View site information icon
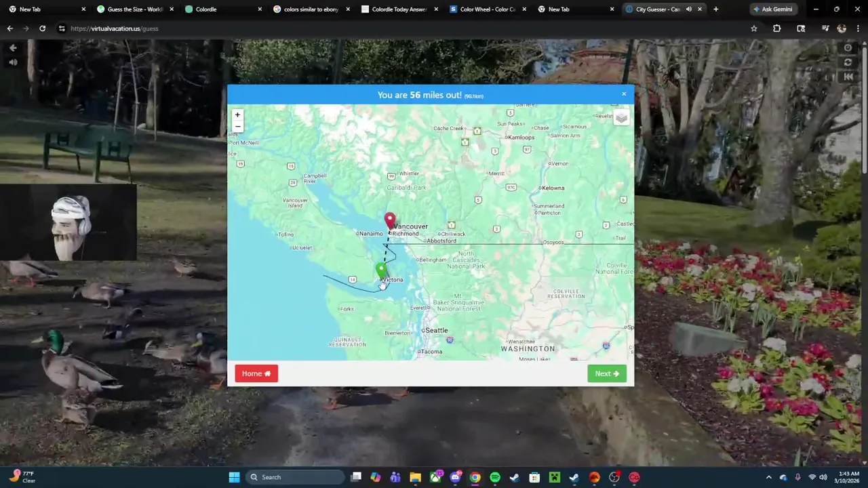The height and width of the screenshot is (488, 868). [62, 28]
